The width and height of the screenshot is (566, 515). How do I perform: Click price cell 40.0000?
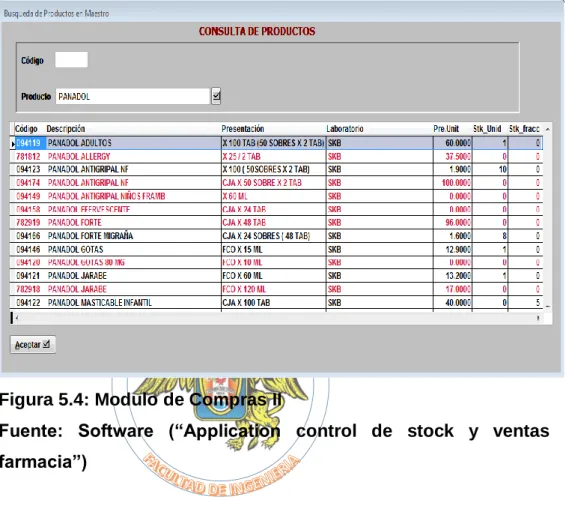click(453, 302)
